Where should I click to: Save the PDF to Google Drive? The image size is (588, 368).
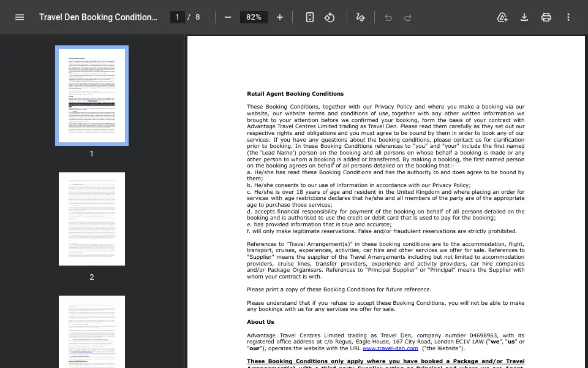point(502,17)
